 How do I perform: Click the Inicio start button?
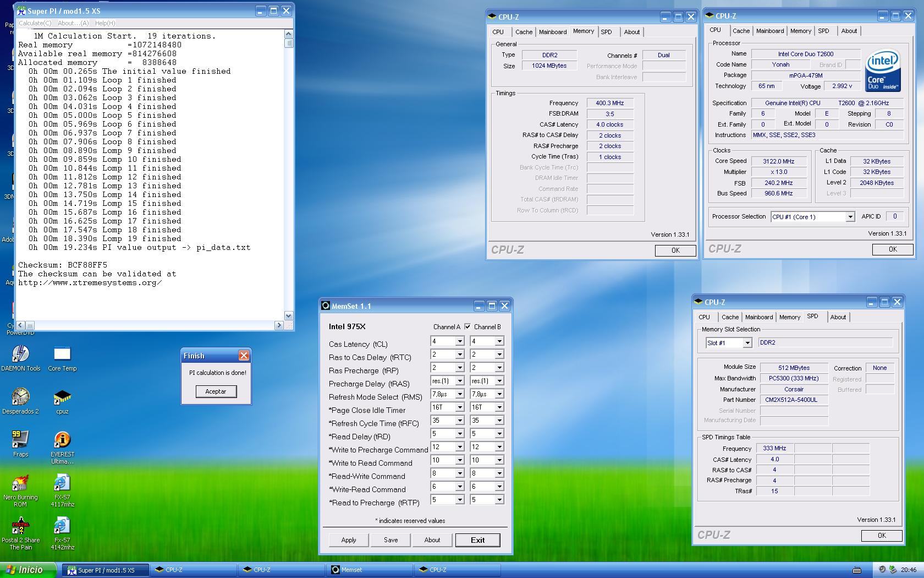coord(29,570)
